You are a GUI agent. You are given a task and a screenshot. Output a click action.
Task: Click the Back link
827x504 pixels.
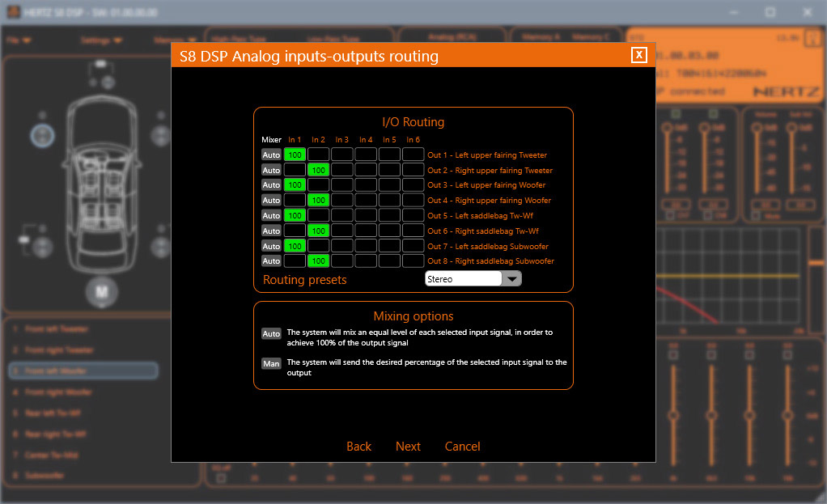click(x=358, y=447)
